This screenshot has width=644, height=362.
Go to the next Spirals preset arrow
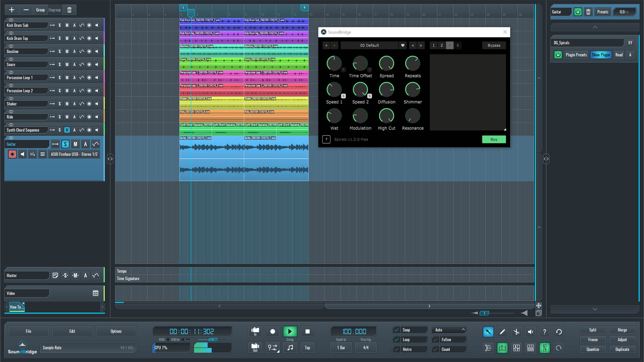tap(421, 45)
